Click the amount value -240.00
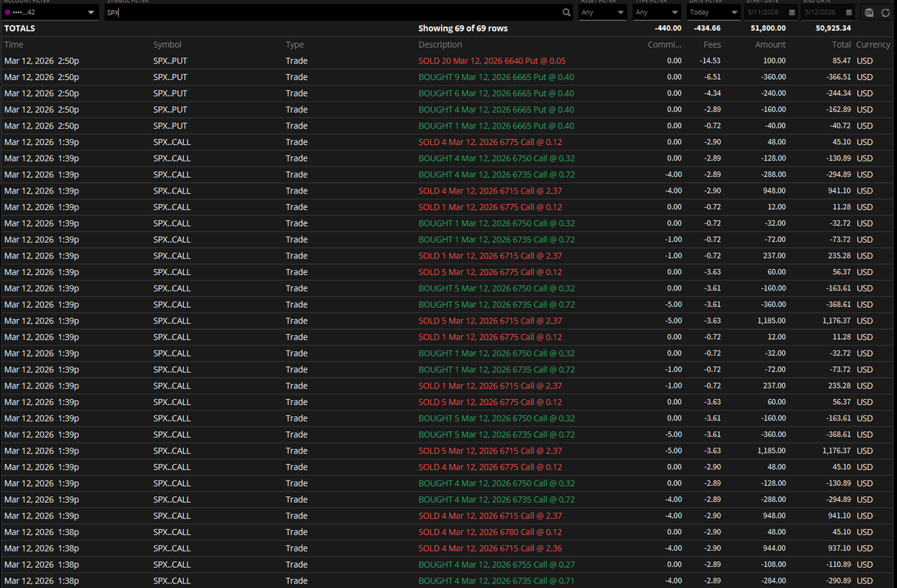Viewport: 897px width, 588px height. coord(772,93)
